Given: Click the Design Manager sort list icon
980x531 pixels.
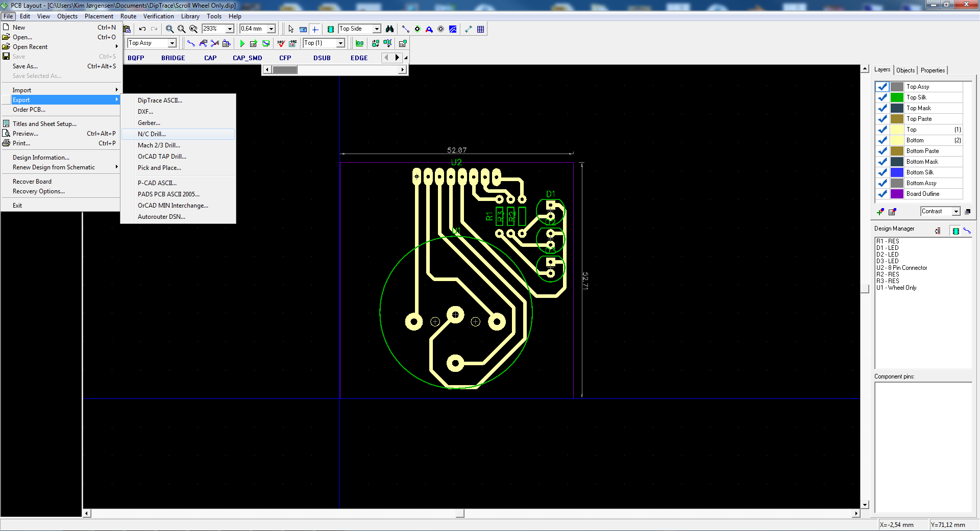Looking at the screenshot, I should pyautogui.click(x=938, y=231).
